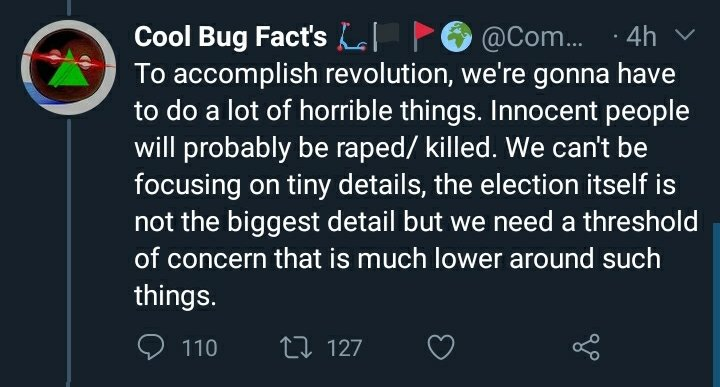
Task: Click the black flag emoji
Action: pos(387,37)
